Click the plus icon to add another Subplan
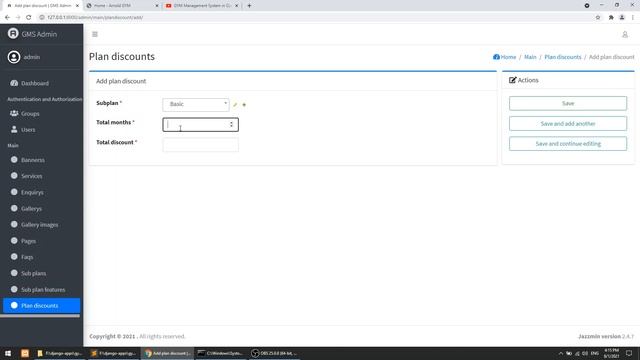The height and width of the screenshot is (360, 640). point(244,105)
